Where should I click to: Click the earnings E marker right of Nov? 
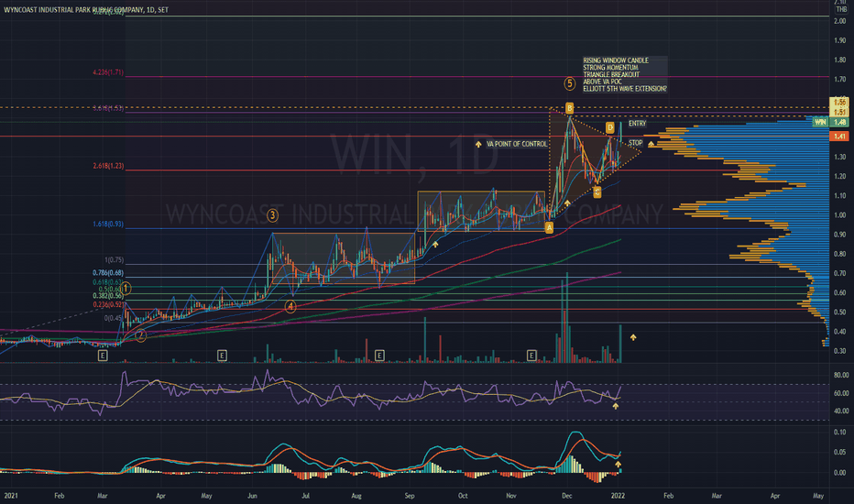531,356
